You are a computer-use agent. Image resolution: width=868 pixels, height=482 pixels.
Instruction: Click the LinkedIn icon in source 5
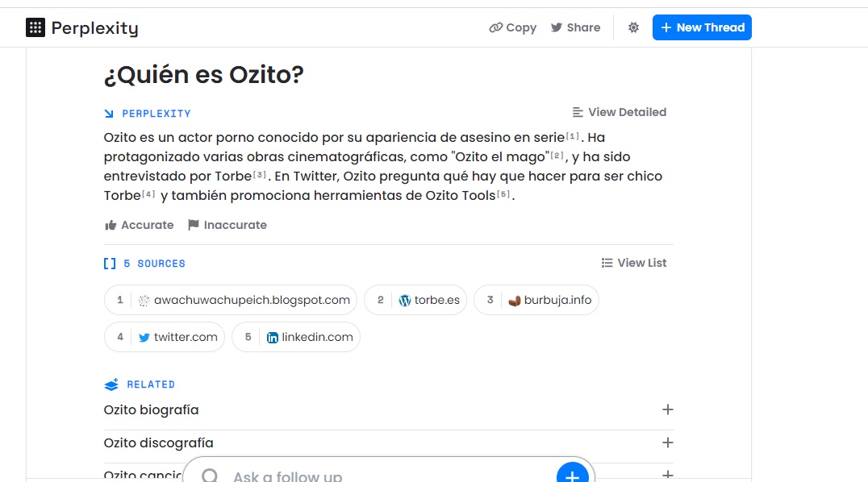(x=273, y=338)
